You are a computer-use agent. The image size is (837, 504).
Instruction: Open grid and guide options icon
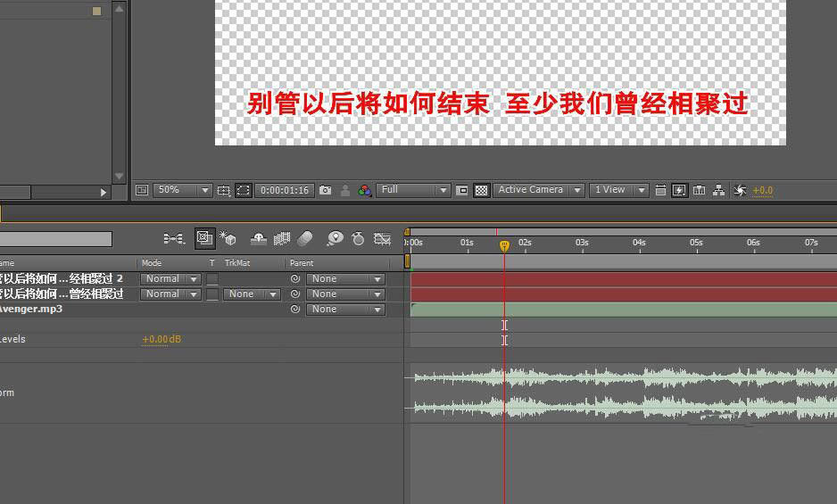point(224,190)
